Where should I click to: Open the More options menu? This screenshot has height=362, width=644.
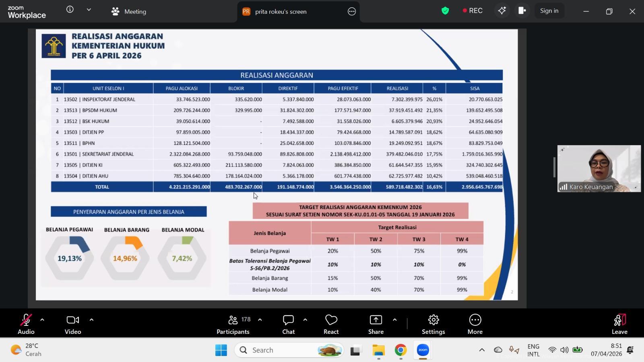(x=475, y=324)
